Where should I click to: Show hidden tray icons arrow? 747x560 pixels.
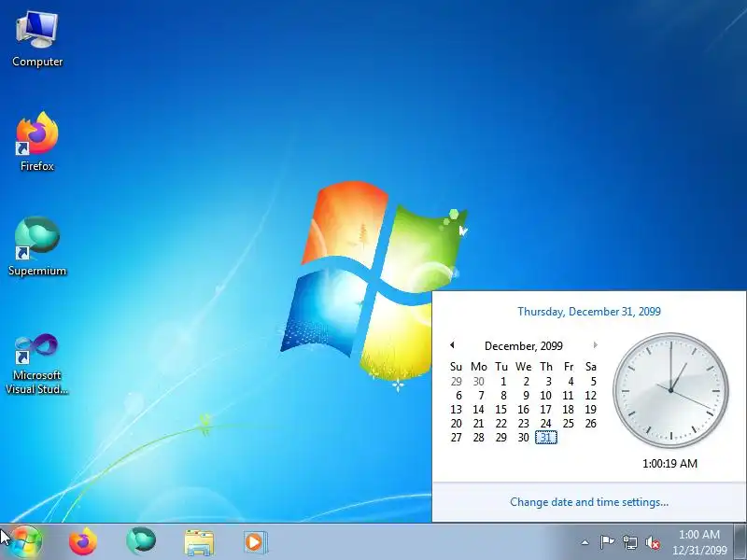pyautogui.click(x=585, y=542)
